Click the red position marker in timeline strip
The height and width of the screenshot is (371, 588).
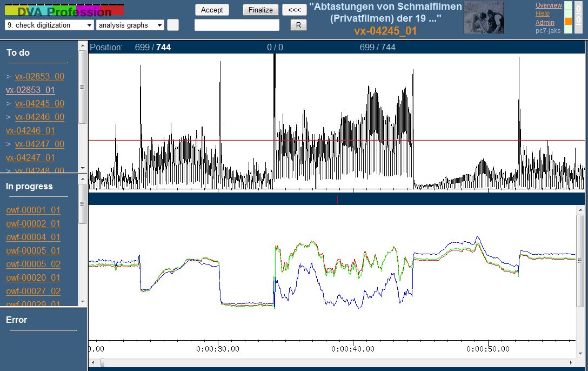coord(337,200)
